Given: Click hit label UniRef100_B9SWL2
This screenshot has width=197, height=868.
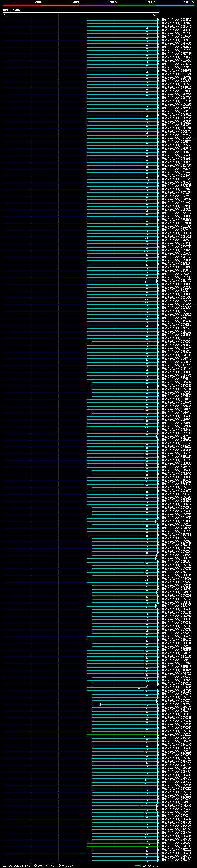Looking at the screenshot, I should (x=177, y=88).
